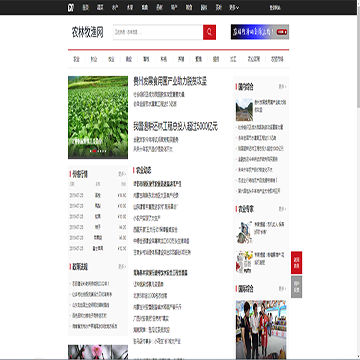This screenshot has width=360, height=360.
Task: Open 更多 link in 政策法规 section
Action: point(122,267)
